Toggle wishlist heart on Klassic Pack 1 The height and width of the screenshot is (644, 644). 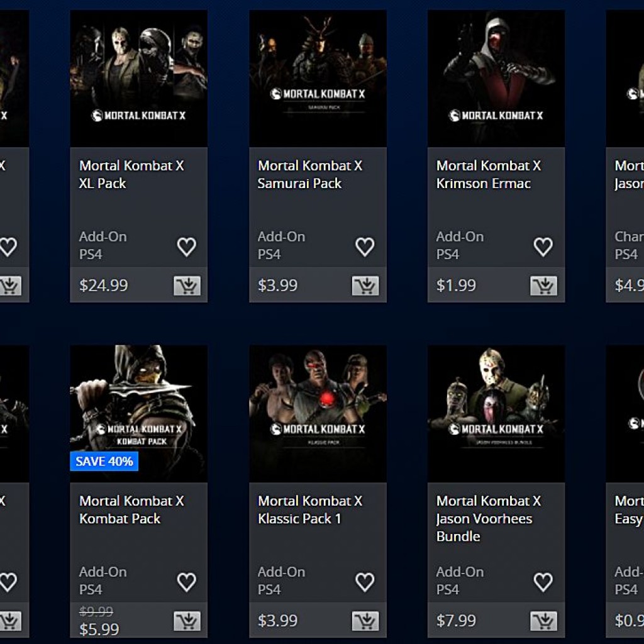(x=365, y=582)
